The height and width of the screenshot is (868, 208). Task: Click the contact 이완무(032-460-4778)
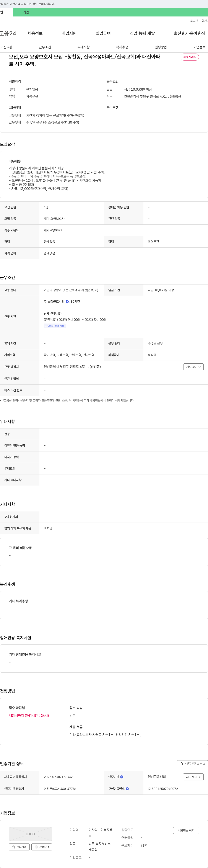[60, 789]
